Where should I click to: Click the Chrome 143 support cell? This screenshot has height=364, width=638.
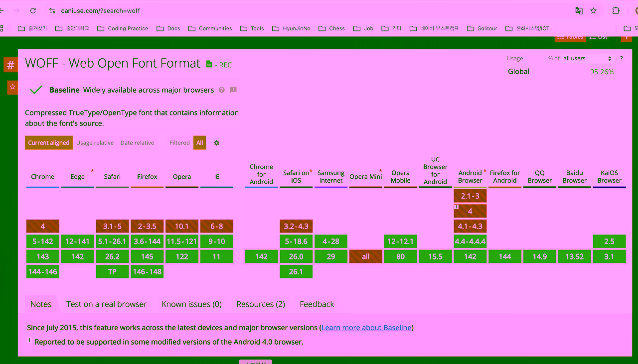pos(43,256)
